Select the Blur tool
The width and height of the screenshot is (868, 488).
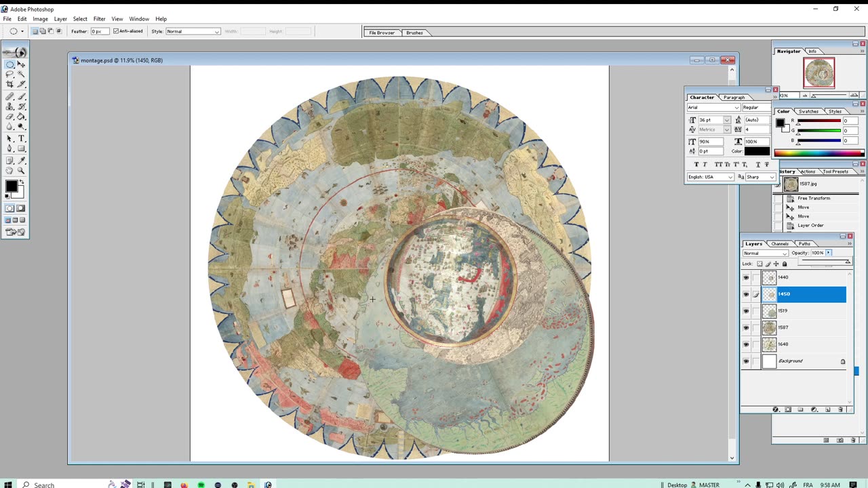pos(10,126)
